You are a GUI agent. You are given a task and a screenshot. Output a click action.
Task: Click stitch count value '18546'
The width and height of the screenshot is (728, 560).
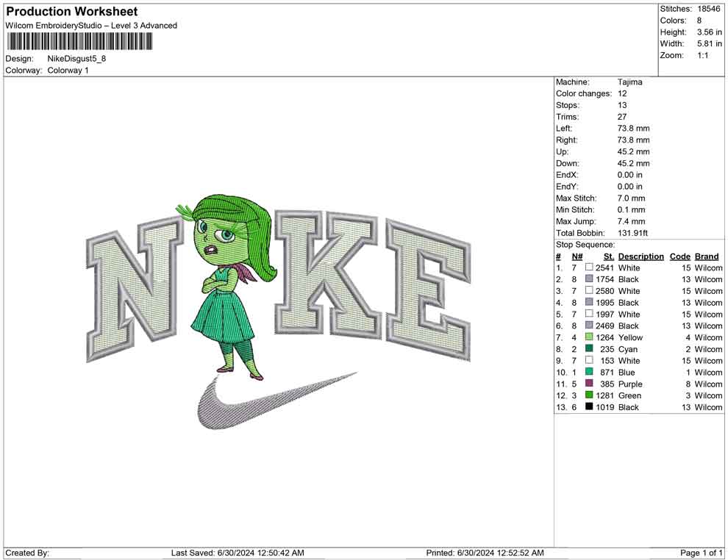(708, 9)
